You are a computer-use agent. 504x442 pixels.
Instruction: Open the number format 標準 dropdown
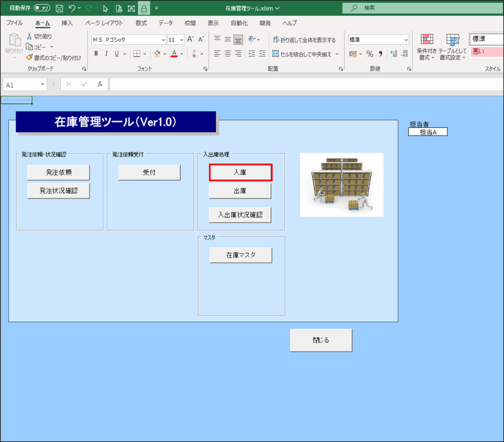click(406, 40)
